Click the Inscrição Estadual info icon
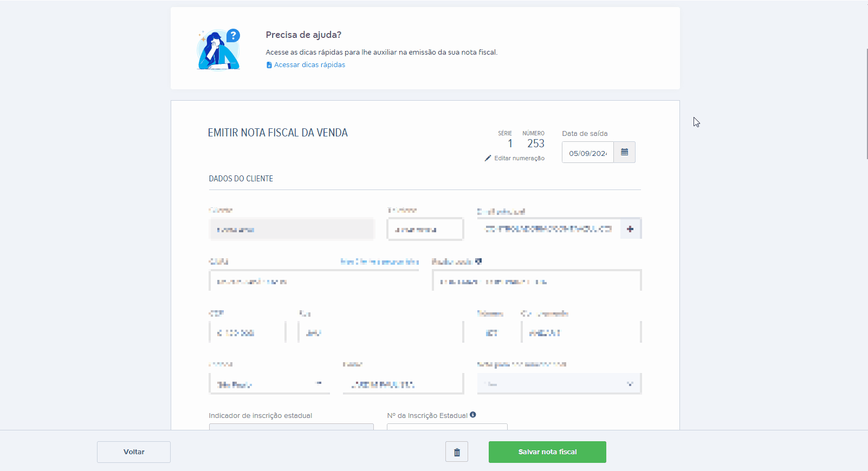Viewport: 868px width, 471px height. click(x=473, y=415)
